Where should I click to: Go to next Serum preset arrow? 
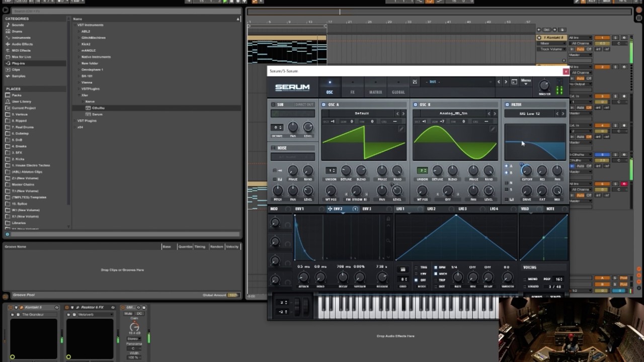click(506, 82)
